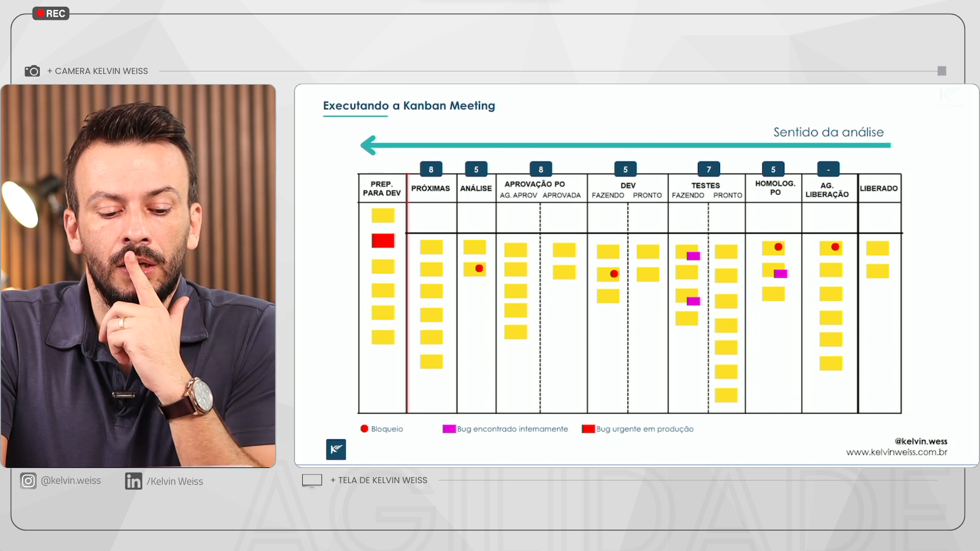Click the @kelvin.wess handle on slide
The image size is (980, 551).
pyautogui.click(x=921, y=441)
